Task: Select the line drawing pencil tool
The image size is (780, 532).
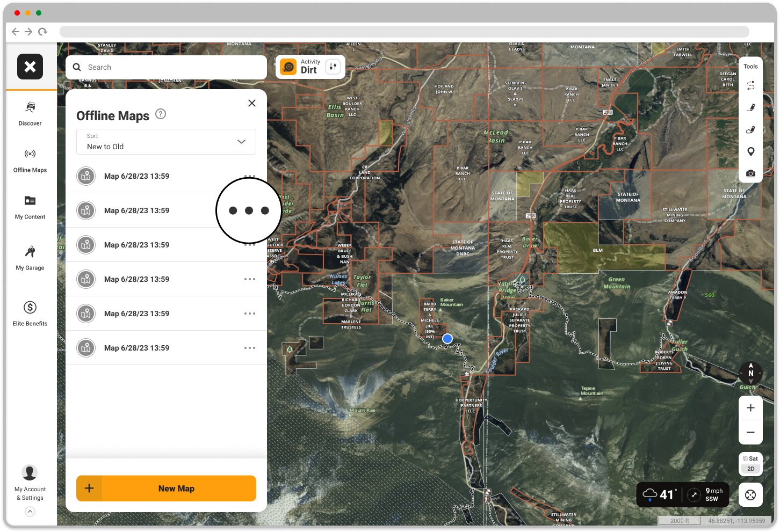Action: point(751,107)
